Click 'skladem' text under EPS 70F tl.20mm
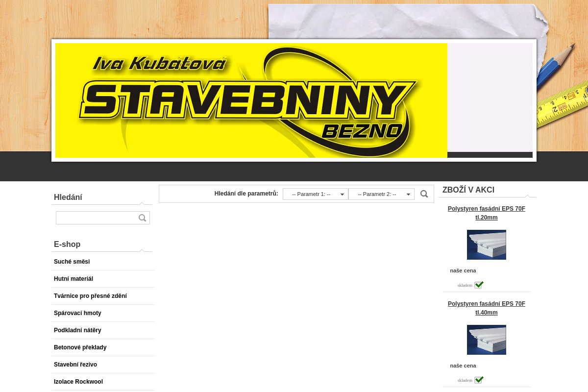Image resolution: width=588 pixels, height=392 pixels. click(x=465, y=285)
